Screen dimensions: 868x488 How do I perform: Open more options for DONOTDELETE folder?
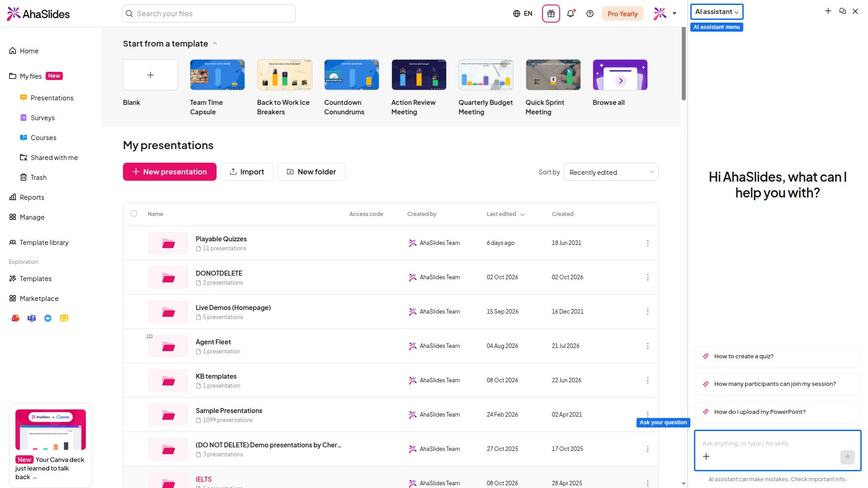pyautogui.click(x=648, y=277)
